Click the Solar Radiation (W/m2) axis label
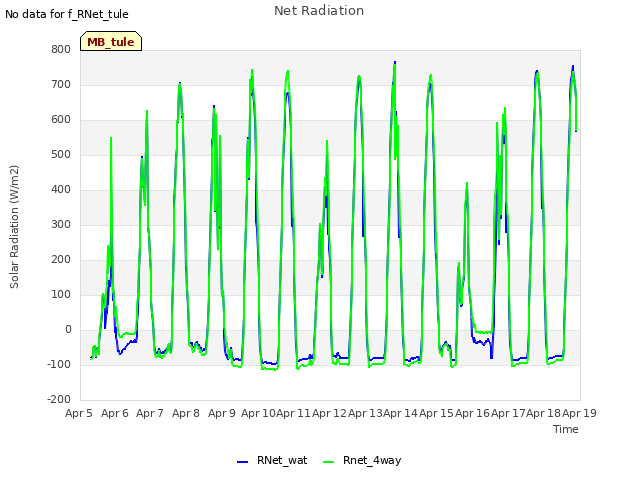640x480 pixels. 14,227
